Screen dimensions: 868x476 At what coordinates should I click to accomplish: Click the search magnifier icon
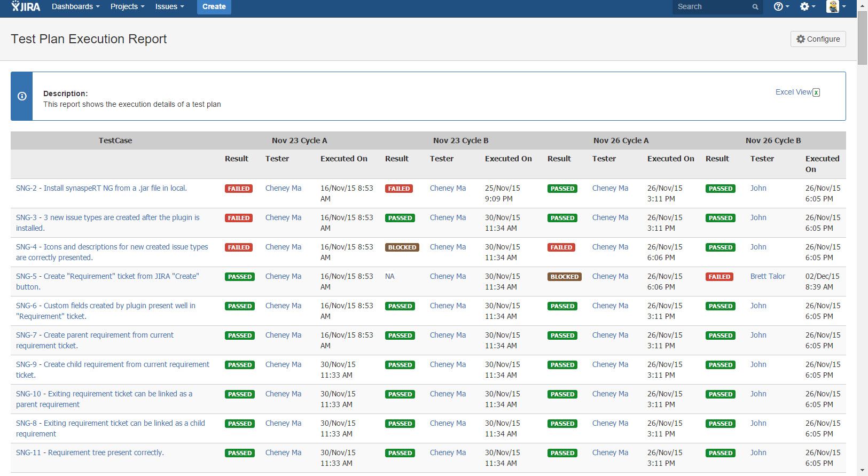755,7
